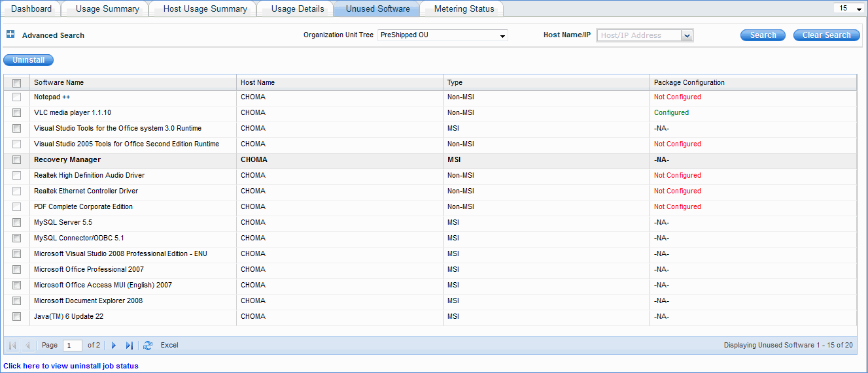
Task: Go to previous page icon
Action: 27,345
